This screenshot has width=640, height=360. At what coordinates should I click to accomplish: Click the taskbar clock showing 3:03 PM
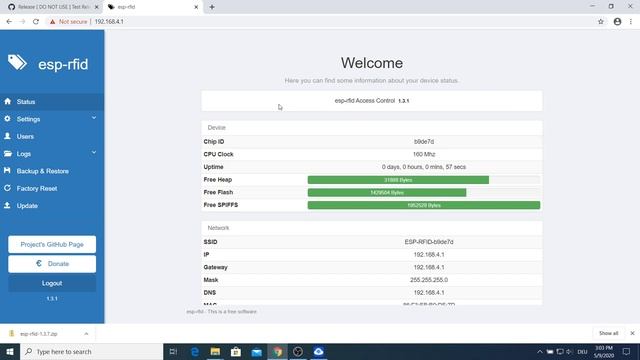tap(604, 351)
